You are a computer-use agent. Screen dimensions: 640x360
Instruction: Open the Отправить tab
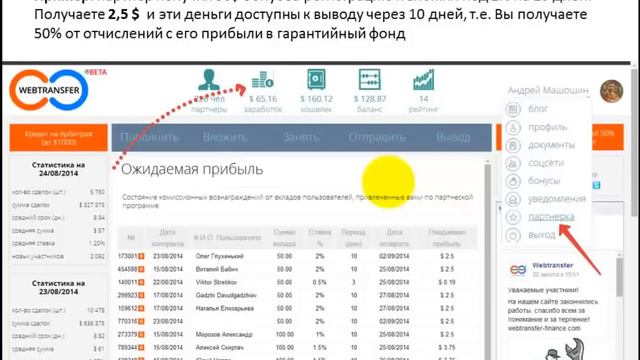(x=377, y=138)
